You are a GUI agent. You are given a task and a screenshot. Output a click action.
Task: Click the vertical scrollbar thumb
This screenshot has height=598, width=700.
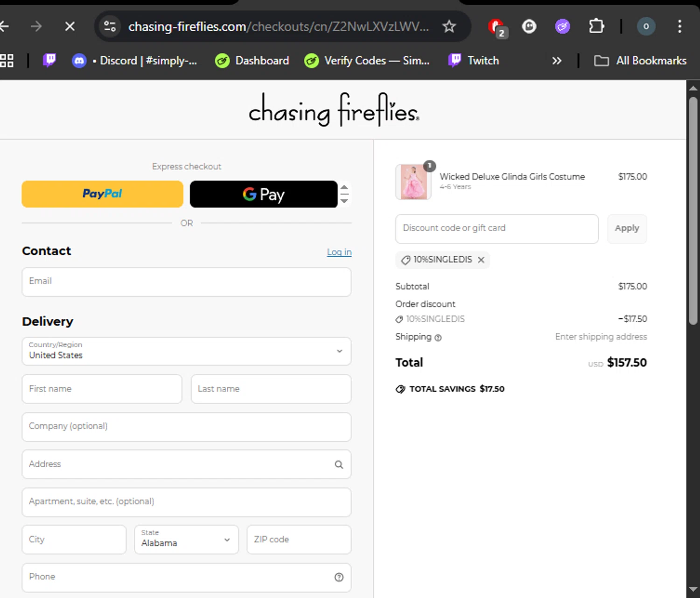click(693, 210)
